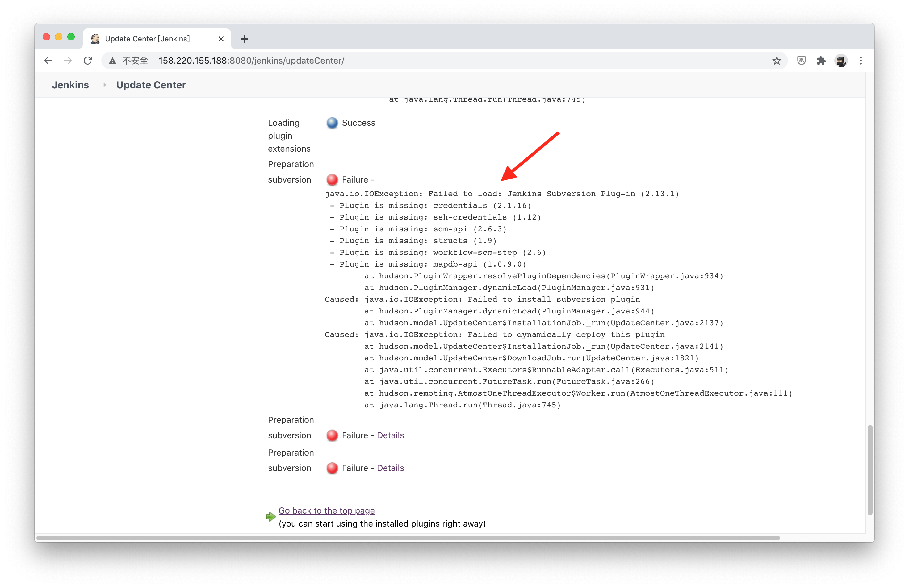Click the "Plugin is missing: scm-api (2.6.3)" line

click(418, 229)
